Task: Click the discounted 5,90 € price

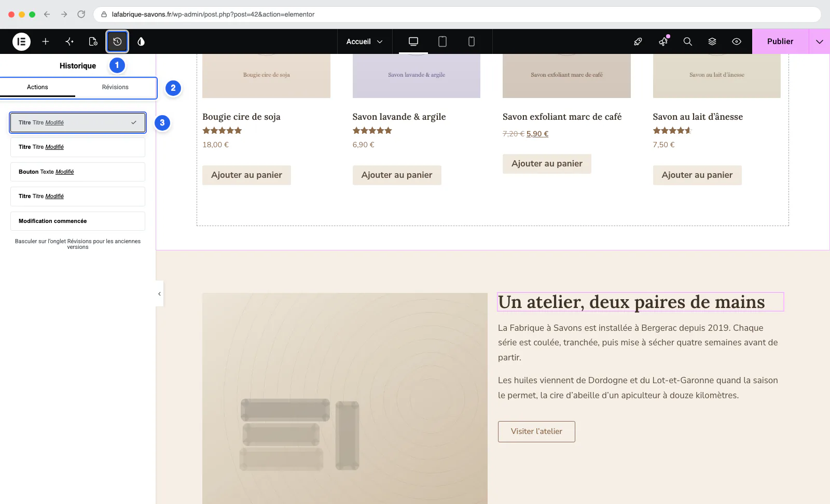Action: click(x=537, y=134)
